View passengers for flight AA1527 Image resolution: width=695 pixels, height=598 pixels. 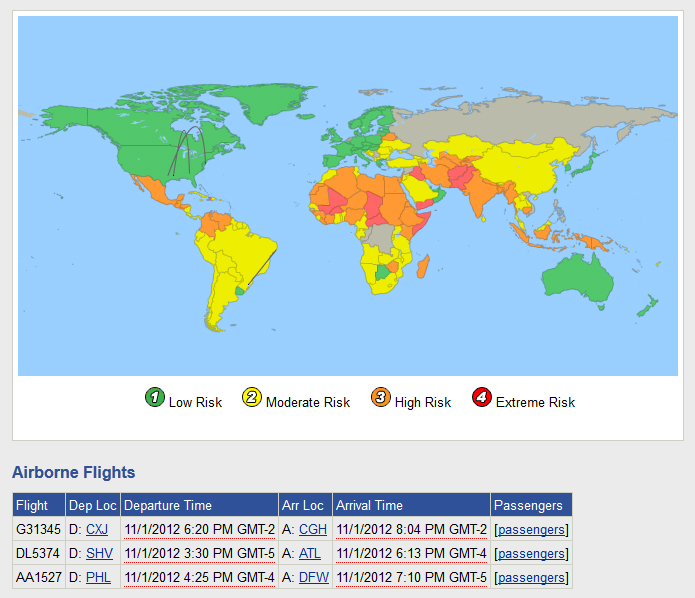[x=531, y=577]
